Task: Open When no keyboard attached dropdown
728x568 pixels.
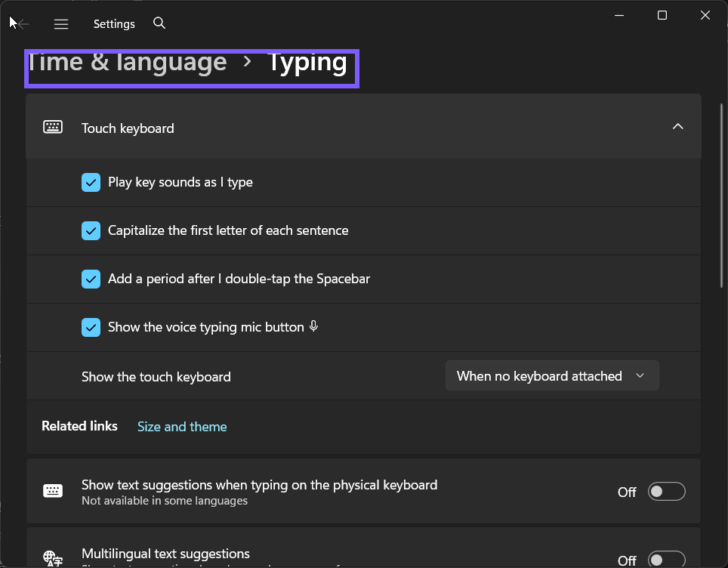Action: (x=552, y=375)
